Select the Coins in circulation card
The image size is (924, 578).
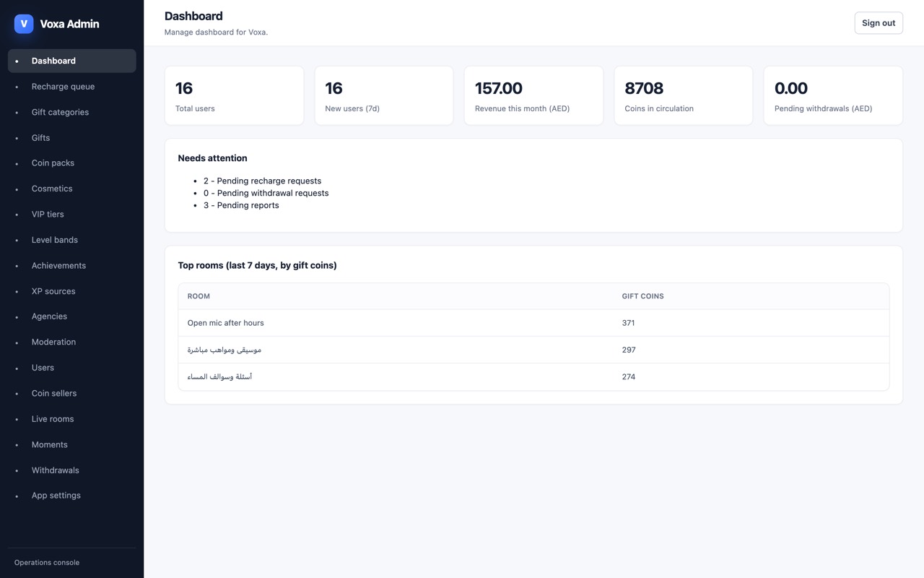[x=684, y=95]
